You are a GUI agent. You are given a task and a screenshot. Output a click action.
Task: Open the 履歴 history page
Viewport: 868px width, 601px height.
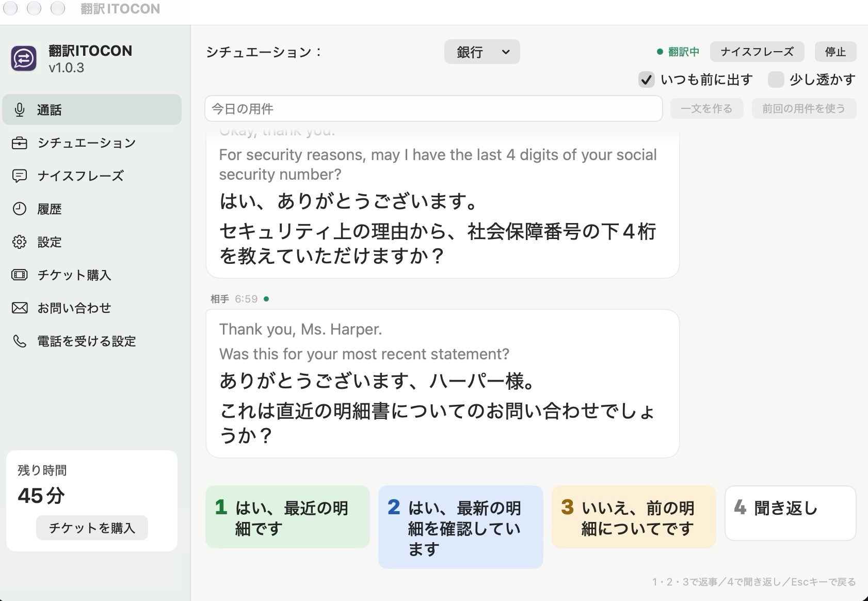click(92, 209)
